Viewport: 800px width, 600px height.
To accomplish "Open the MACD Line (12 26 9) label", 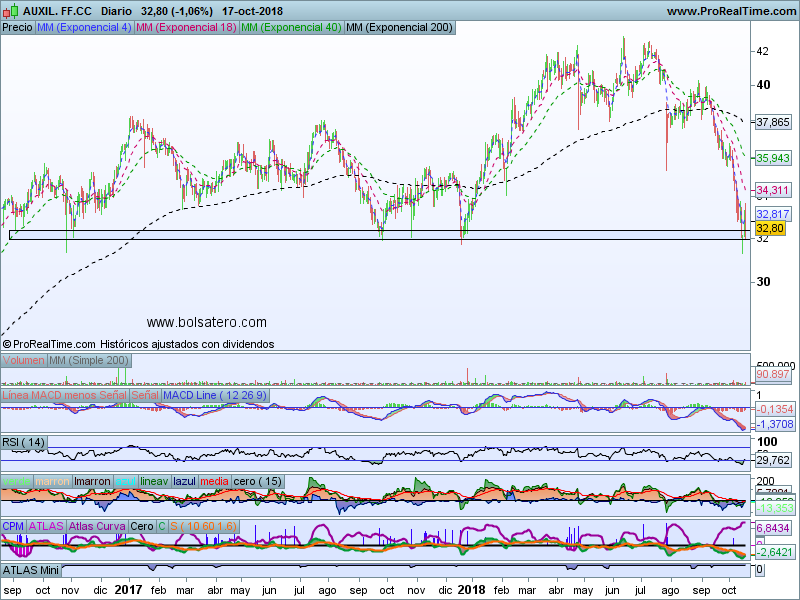I will click(x=215, y=396).
